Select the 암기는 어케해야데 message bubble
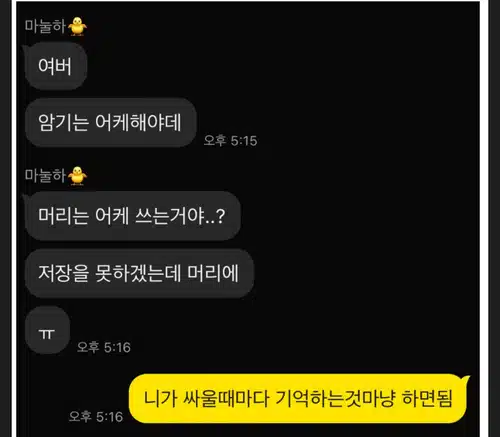500x437 pixels. click(x=111, y=122)
